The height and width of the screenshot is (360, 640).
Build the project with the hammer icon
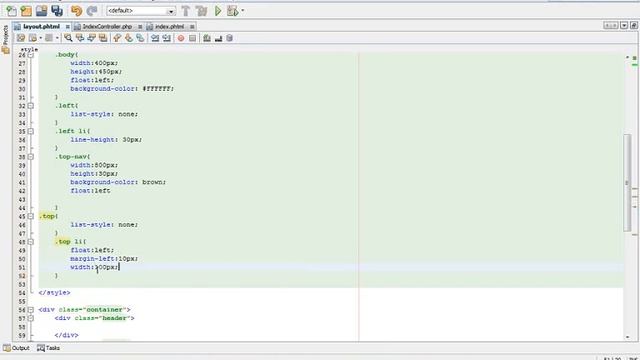click(x=186, y=11)
